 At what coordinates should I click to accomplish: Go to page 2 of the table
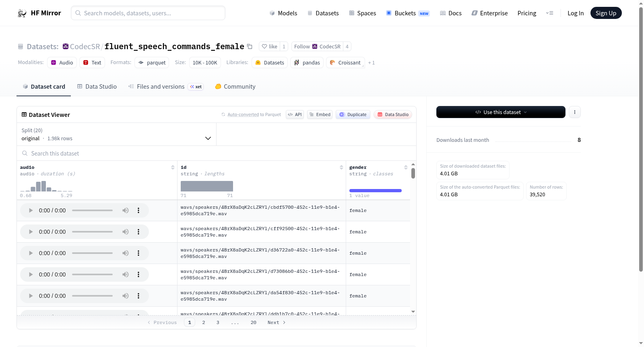(x=204, y=322)
